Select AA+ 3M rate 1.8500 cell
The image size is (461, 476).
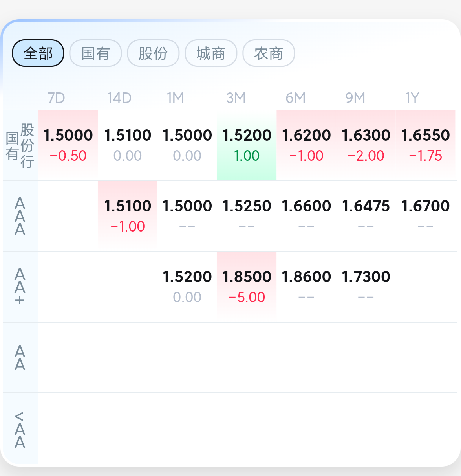[x=247, y=287]
